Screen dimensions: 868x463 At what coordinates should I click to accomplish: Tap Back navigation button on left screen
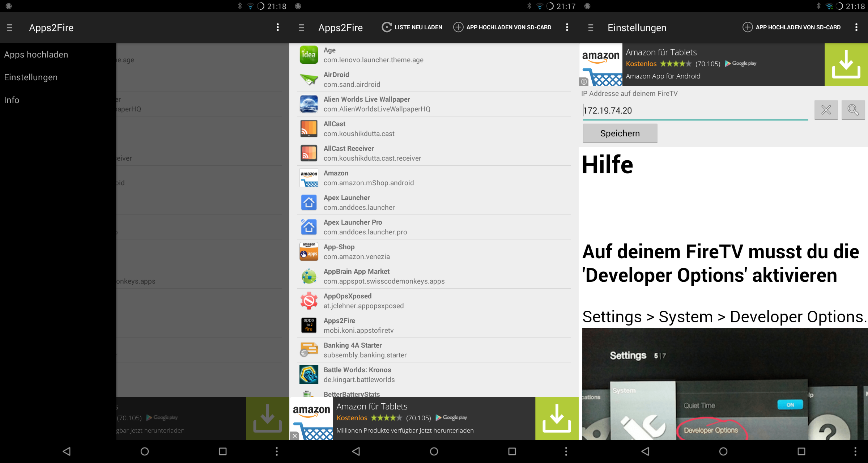67,451
